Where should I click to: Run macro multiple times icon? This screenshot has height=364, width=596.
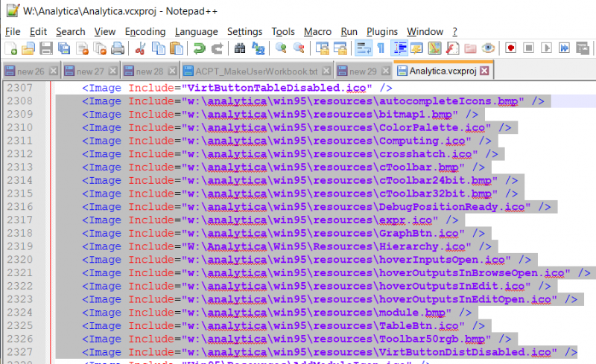(x=564, y=48)
